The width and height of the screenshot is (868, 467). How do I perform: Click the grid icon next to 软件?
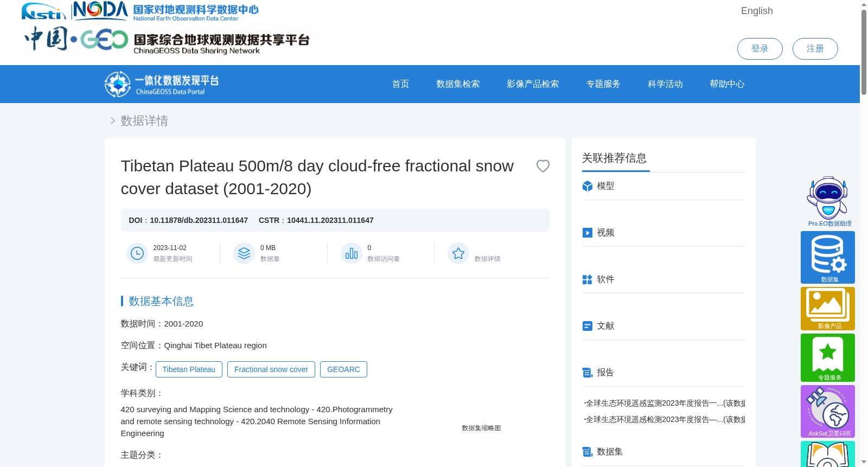point(587,279)
